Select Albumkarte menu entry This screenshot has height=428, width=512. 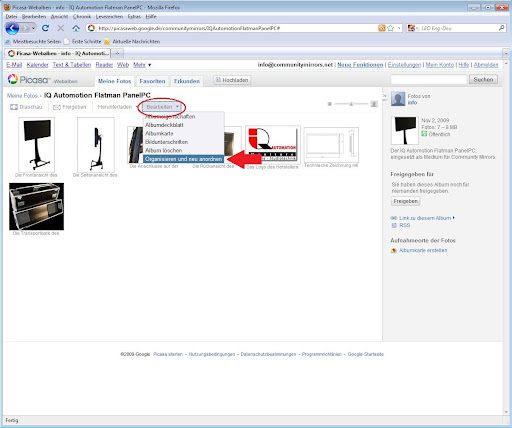point(183,133)
